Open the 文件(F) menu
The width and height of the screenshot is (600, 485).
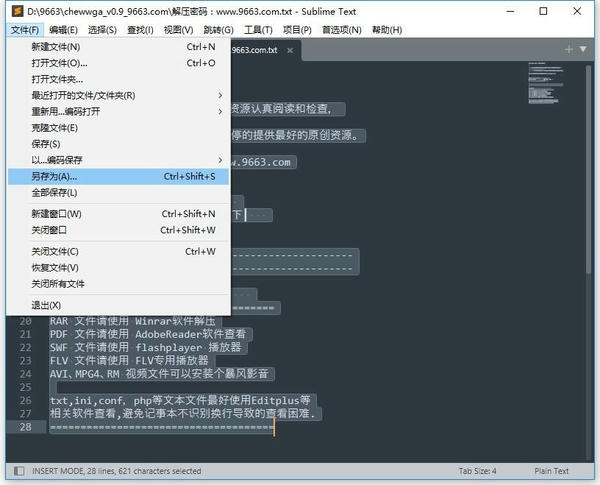click(x=25, y=30)
